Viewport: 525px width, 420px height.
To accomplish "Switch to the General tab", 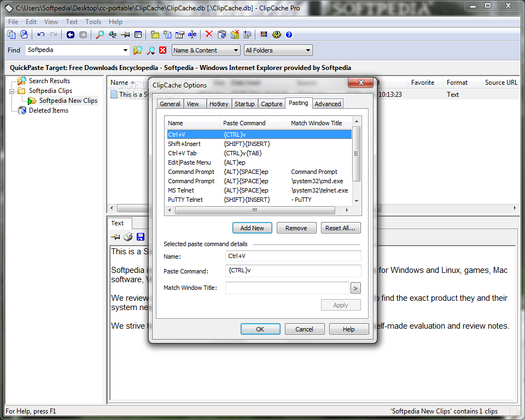I will [170, 104].
